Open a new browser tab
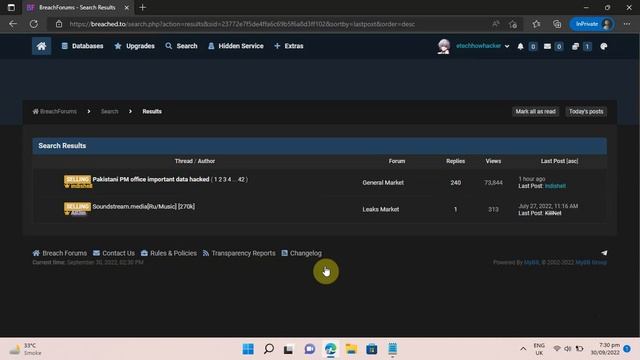 pos(142,7)
